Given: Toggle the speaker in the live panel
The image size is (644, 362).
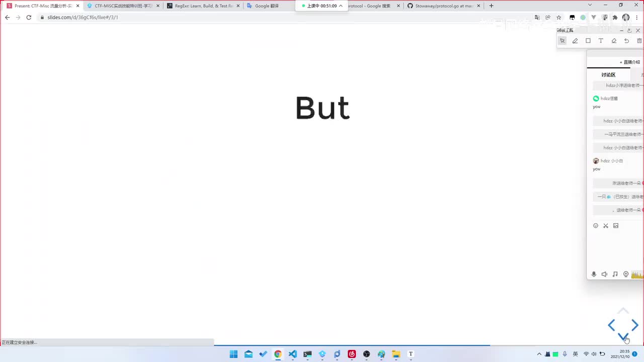Looking at the screenshot, I should click(x=604, y=274).
